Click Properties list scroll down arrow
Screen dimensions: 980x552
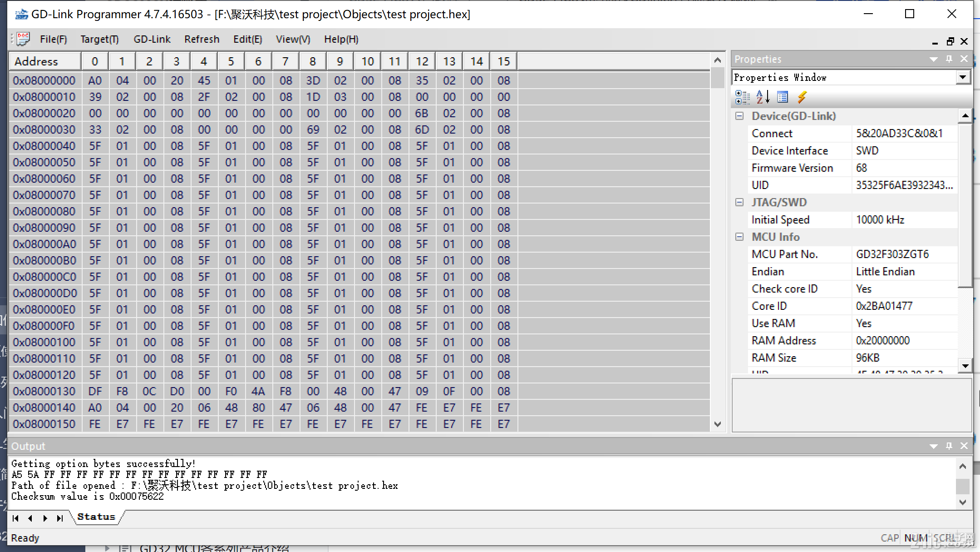coord(965,365)
